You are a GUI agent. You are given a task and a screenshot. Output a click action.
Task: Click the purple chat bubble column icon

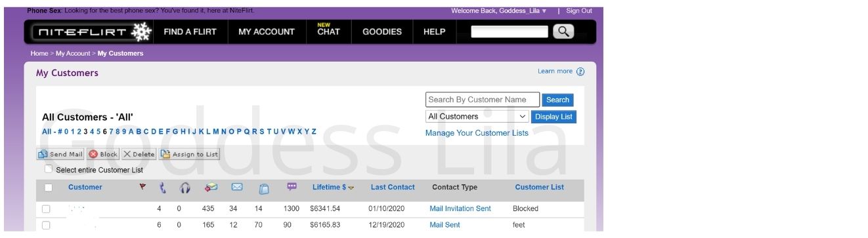click(x=292, y=187)
